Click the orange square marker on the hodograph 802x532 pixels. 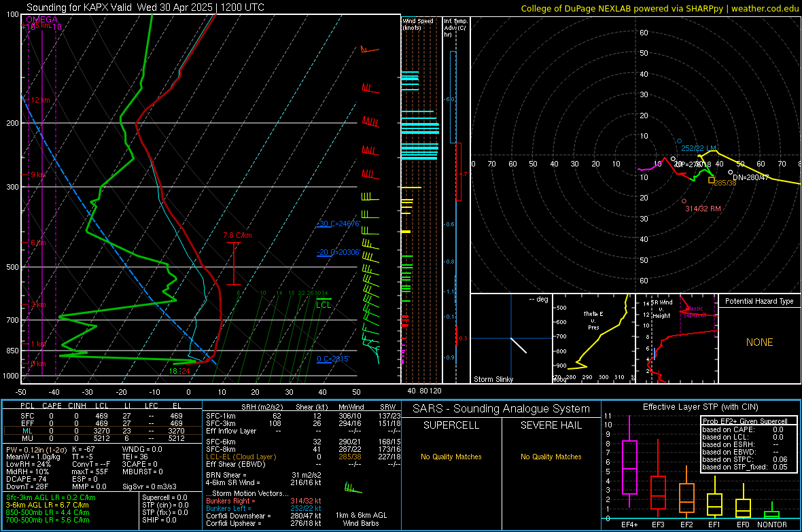(x=711, y=180)
